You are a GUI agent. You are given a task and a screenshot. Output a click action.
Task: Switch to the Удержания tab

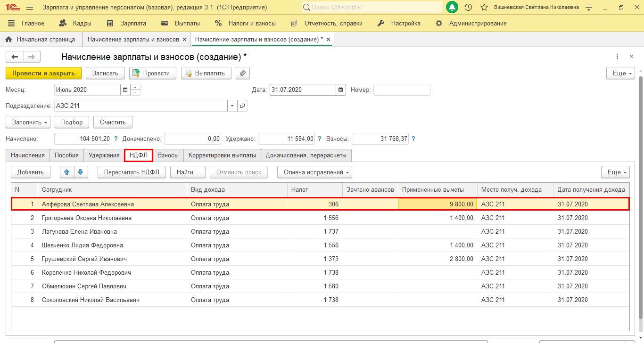[x=104, y=155]
